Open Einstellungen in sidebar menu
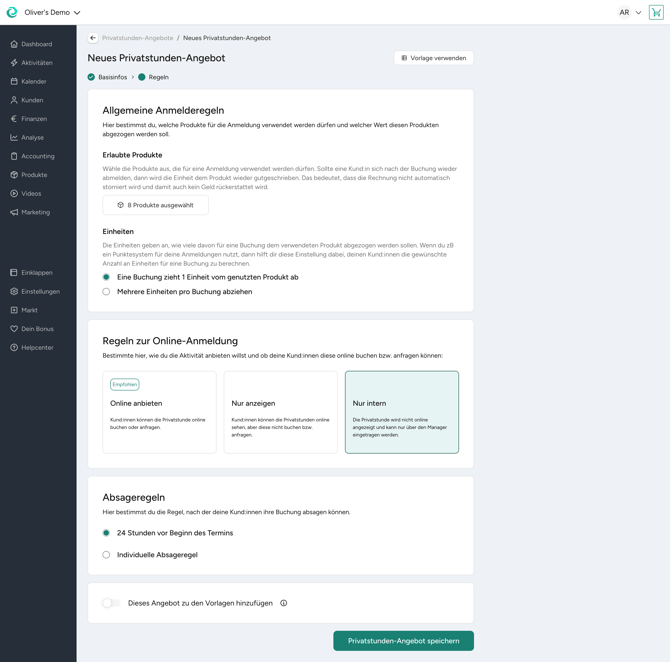Viewport: 670px width, 662px height. coord(40,291)
